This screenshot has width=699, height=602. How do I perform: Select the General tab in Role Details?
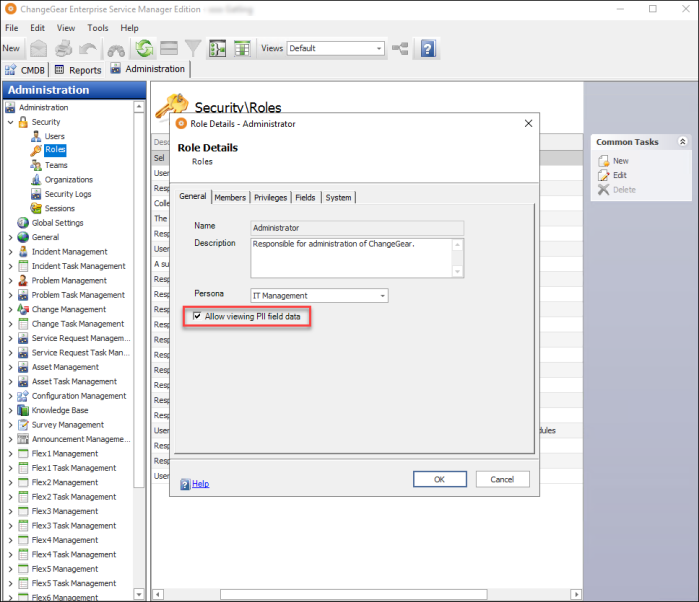193,196
